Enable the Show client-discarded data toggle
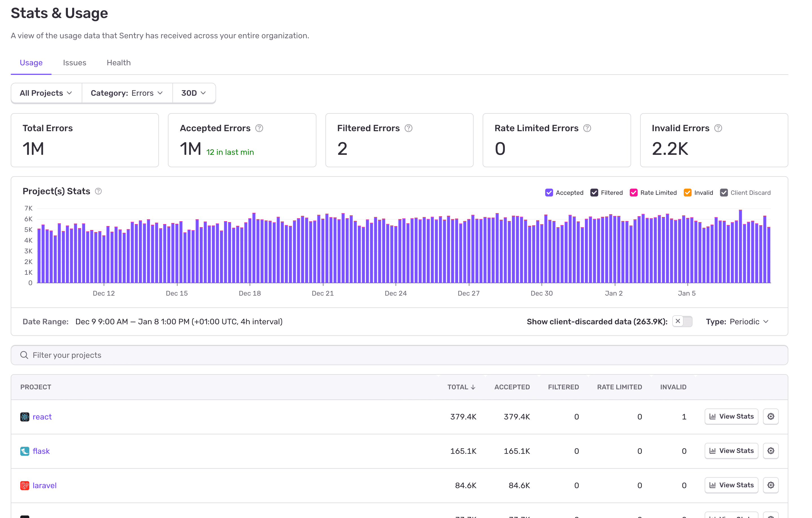 683,321
